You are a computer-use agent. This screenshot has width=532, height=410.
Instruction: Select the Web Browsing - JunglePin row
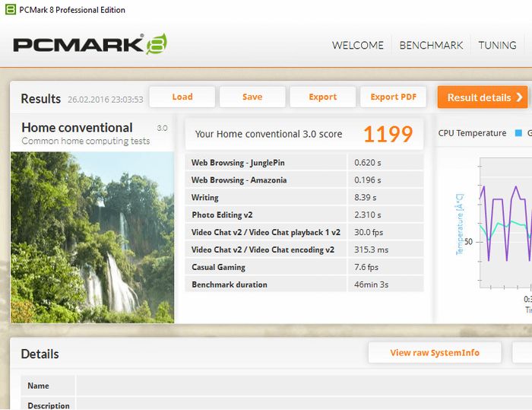pos(304,162)
